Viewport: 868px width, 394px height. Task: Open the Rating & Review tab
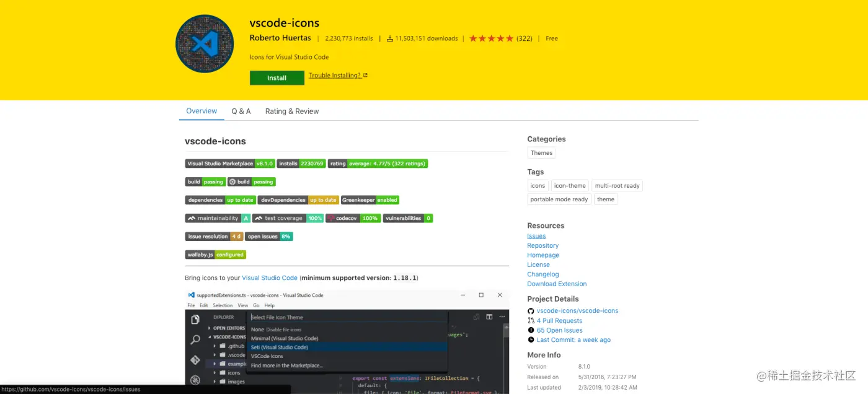(x=292, y=112)
